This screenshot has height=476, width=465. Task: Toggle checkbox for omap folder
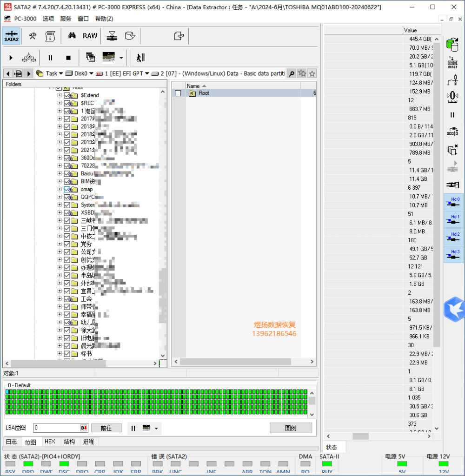[67, 189]
